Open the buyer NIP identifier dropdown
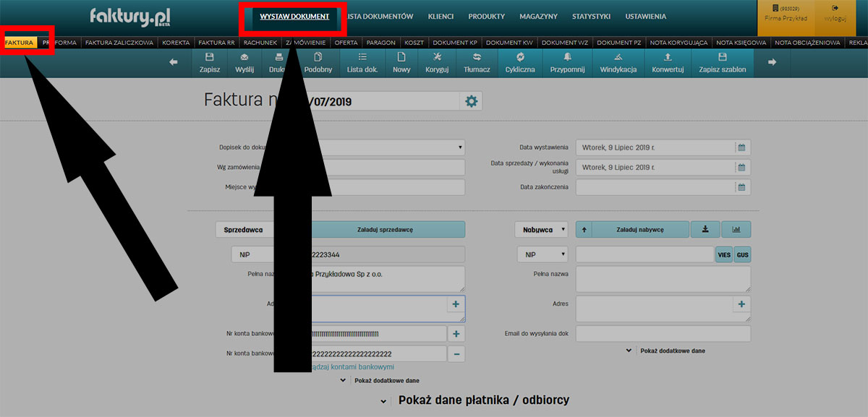The height and width of the screenshot is (417, 868). point(542,254)
